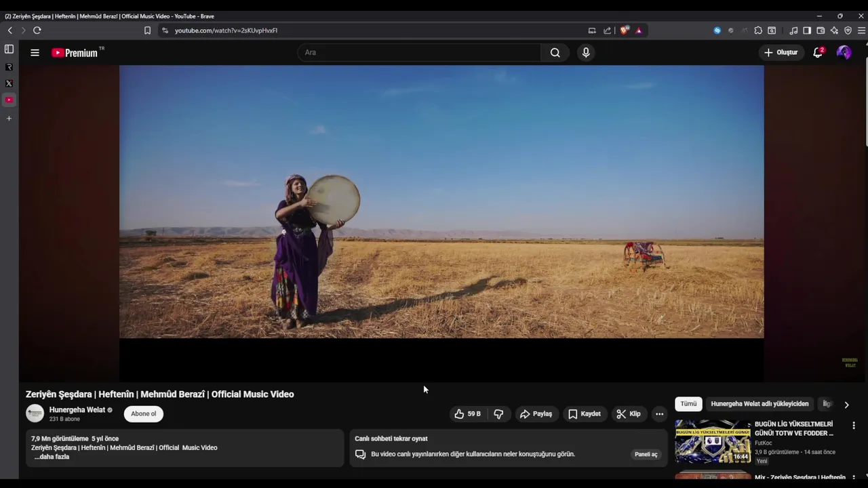Expand the description with '...daha fazla'
Screen dimensions: 868x488
[52, 457]
